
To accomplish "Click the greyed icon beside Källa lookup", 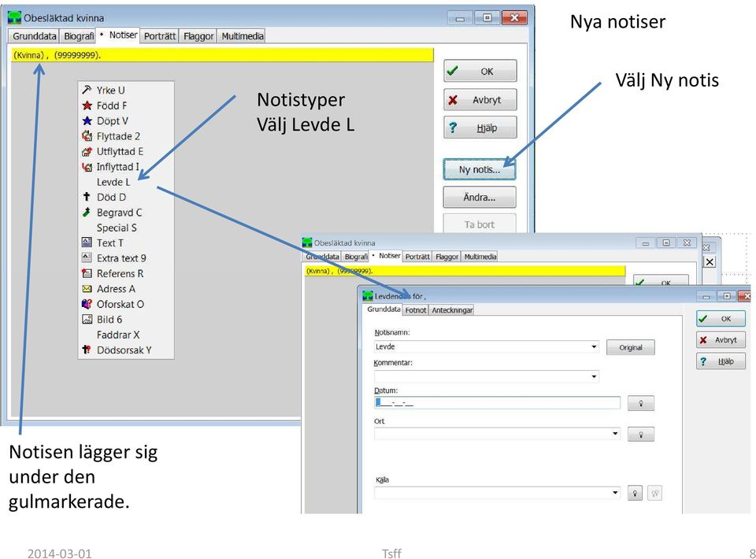I will click(x=654, y=493).
